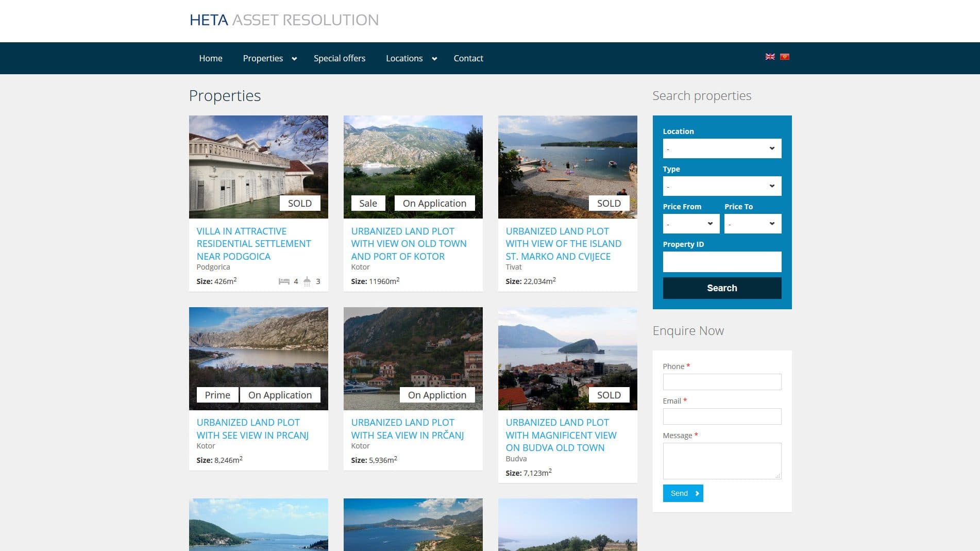Send the enquiry with the Send button
The height and width of the screenshot is (551, 980).
683,493
